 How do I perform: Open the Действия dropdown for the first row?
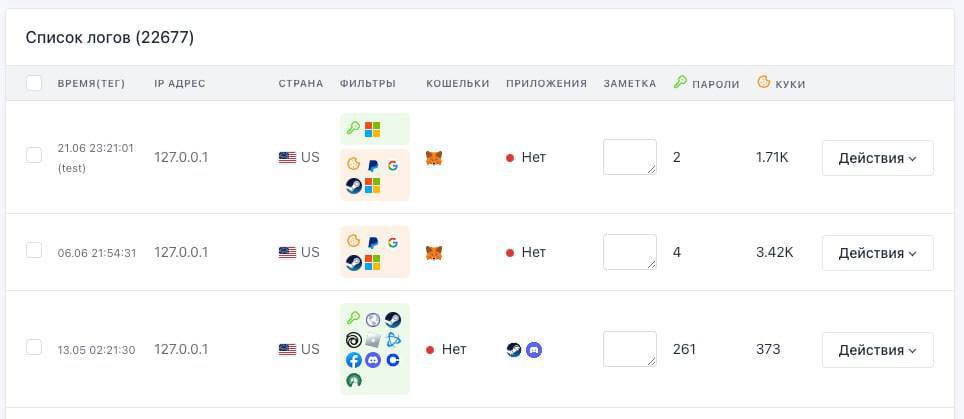pyautogui.click(x=877, y=158)
